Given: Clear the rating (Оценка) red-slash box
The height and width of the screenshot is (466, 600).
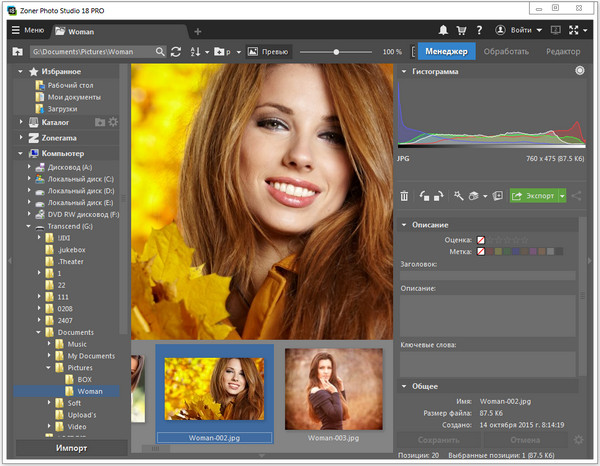Looking at the screenshot, I should [481, 241].
